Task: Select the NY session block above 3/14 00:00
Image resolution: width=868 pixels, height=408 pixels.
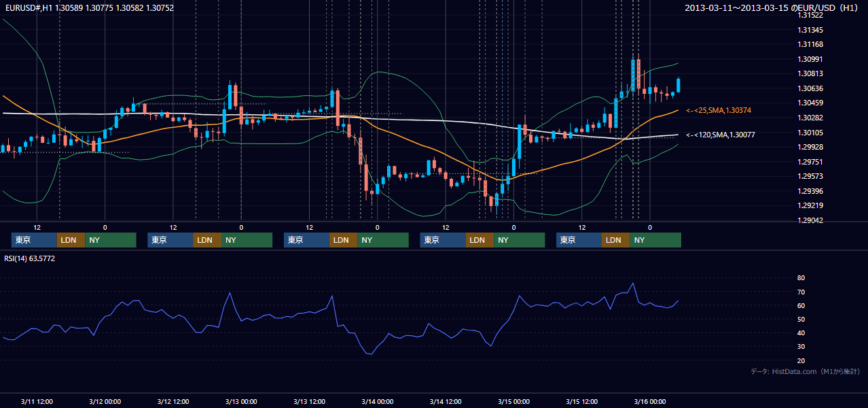Action: point(383,240)
